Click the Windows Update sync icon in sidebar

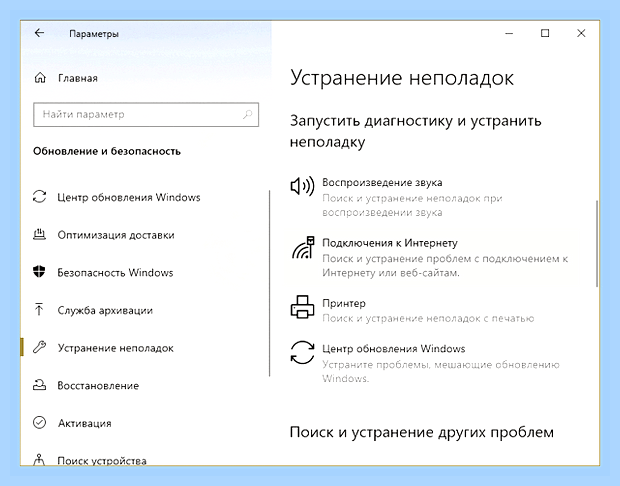39,197
